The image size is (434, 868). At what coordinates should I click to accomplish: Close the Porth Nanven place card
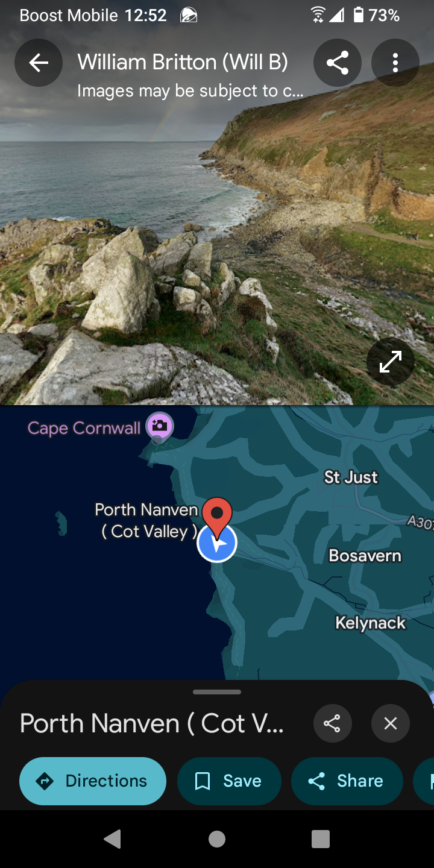(391, 723)
